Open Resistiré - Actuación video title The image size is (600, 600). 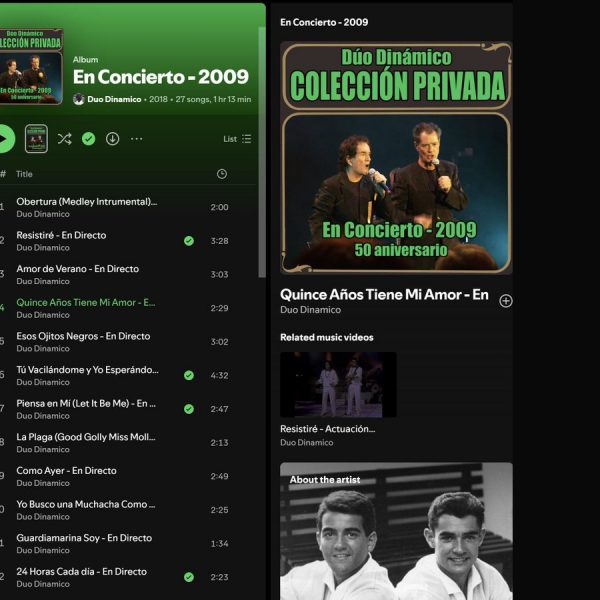328,429
